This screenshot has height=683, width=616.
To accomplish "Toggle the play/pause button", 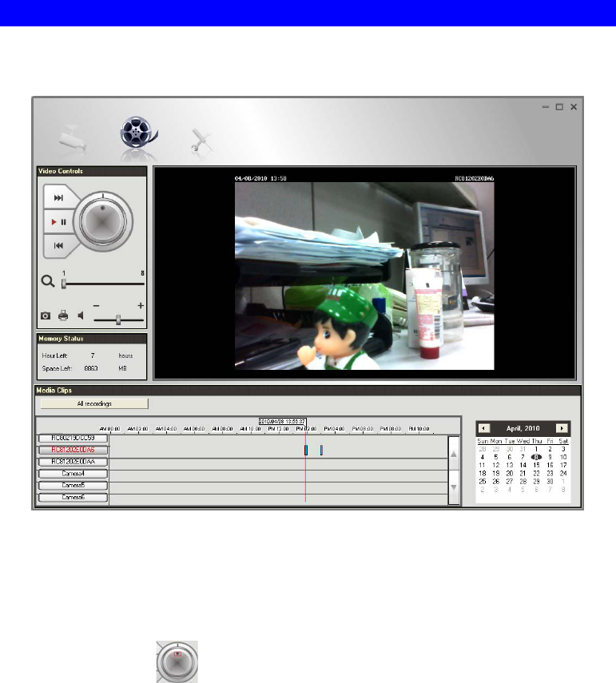I will coord(58,222).
